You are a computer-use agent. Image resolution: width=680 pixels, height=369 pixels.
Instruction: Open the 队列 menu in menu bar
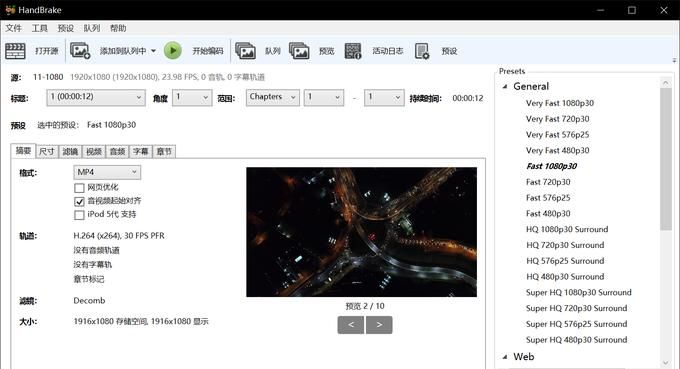pyautogui.click(x=92, y=28)
